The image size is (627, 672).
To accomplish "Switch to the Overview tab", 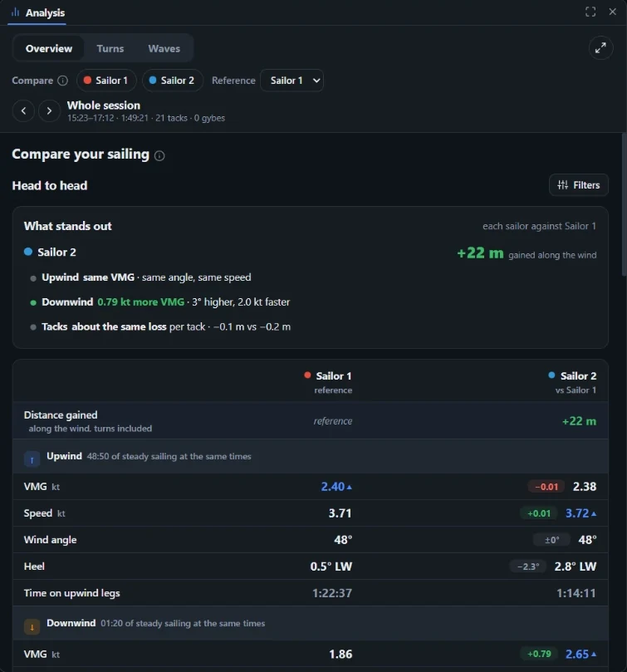I will [49, 48].
